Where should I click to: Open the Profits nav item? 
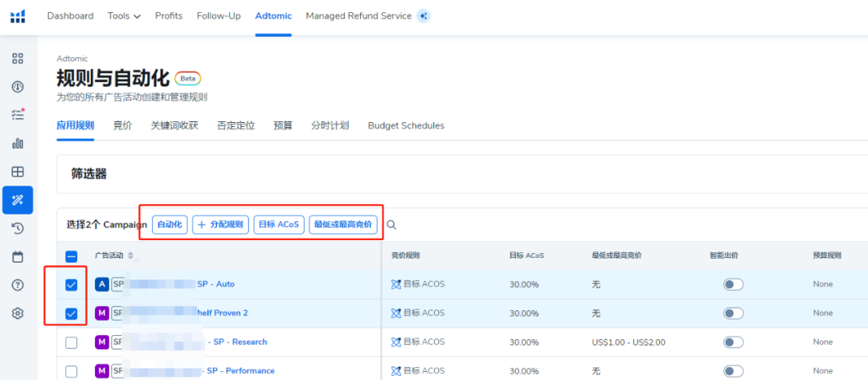point(169,16)
